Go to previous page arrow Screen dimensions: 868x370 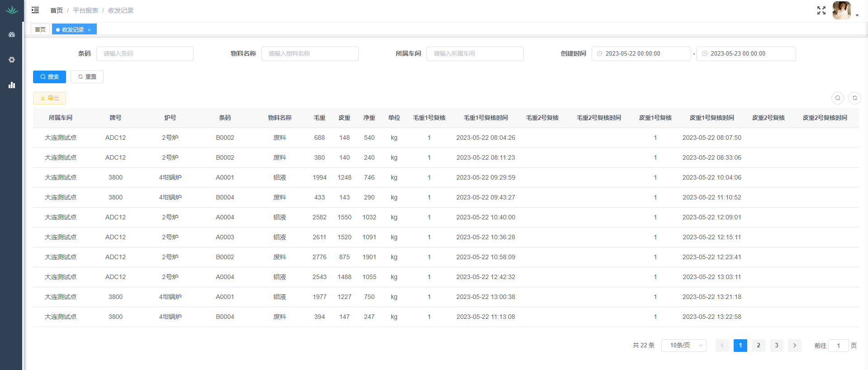click(722, 346)
